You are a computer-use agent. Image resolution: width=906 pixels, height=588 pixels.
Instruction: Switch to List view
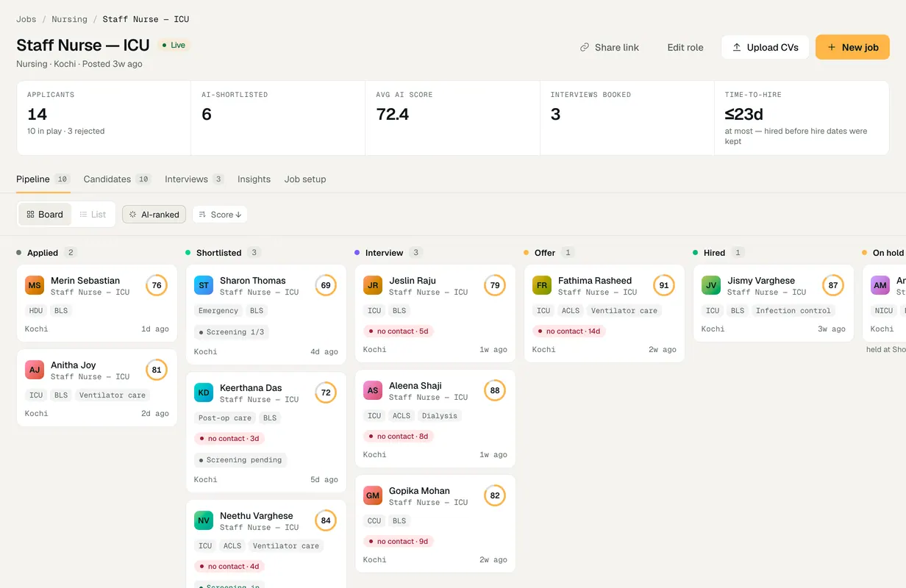pos(93,215)
